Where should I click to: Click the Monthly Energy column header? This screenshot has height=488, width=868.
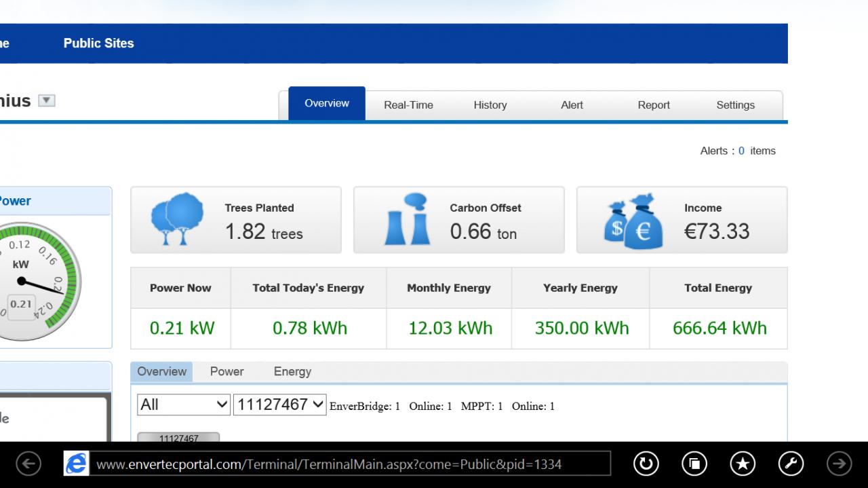[449, 288]
